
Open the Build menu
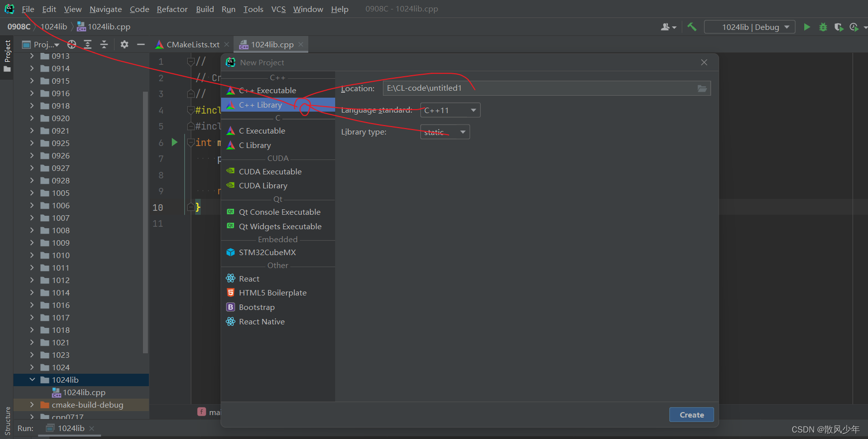click(205, 9)
